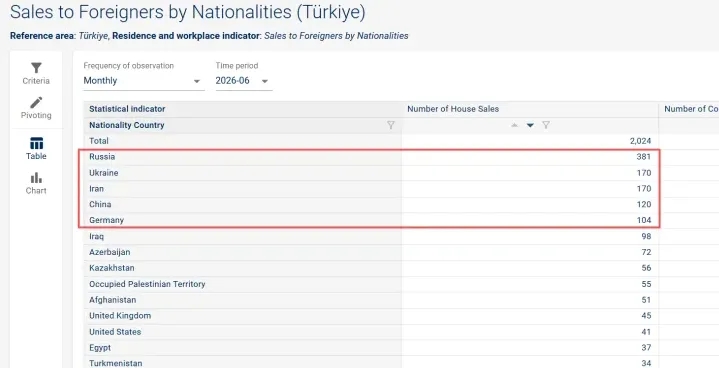719x368 pixels.
Task: Click Germany's value 104
Action: pyautogui.click(x=644, y=220)
